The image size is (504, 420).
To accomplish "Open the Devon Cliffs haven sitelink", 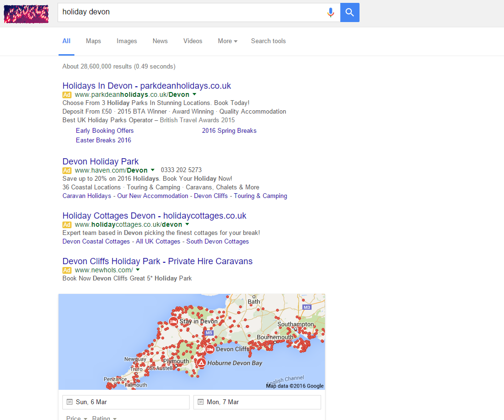I will click(x=211, y=196).
